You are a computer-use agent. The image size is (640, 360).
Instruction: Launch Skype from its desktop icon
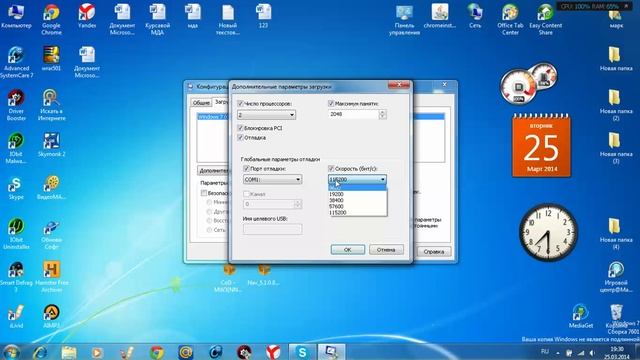pos(16,188)
